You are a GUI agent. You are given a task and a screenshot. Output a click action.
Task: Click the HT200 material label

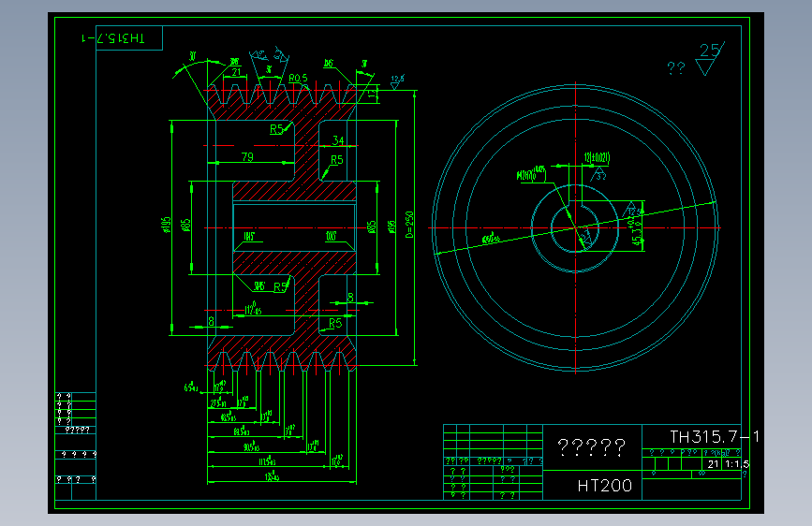pos(605,486)
